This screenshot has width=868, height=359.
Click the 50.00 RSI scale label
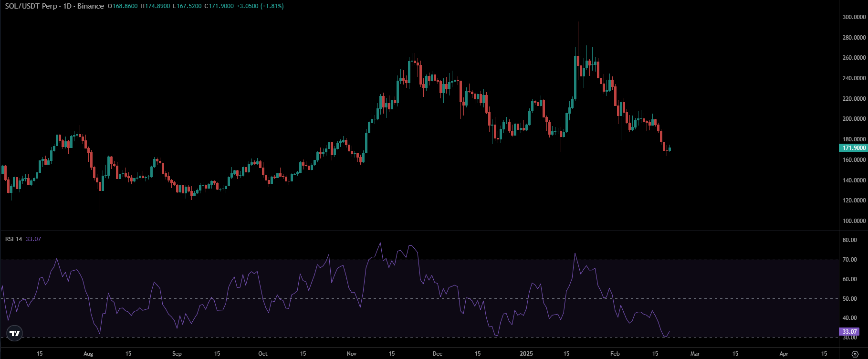[849, 299]
